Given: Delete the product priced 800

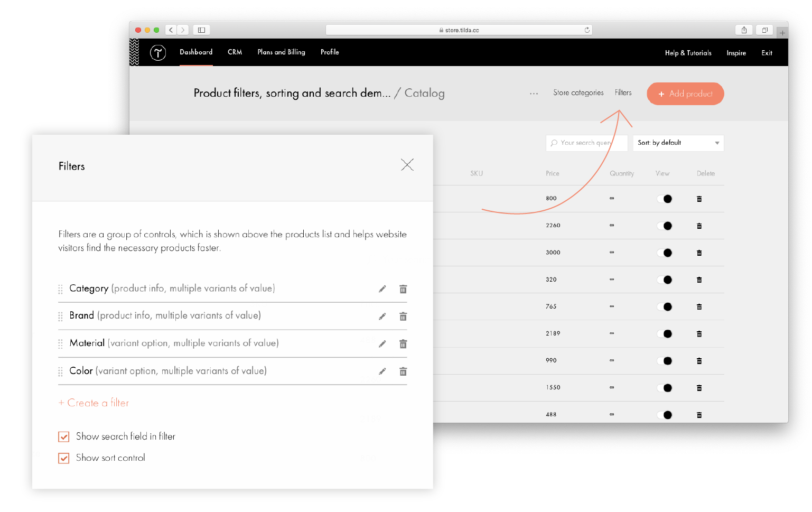Looking at the screenshot, I should point(699,199).
